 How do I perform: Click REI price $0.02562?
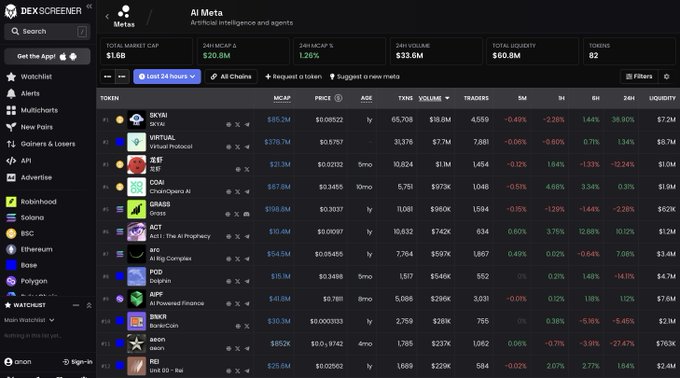[x=329, y=366]
